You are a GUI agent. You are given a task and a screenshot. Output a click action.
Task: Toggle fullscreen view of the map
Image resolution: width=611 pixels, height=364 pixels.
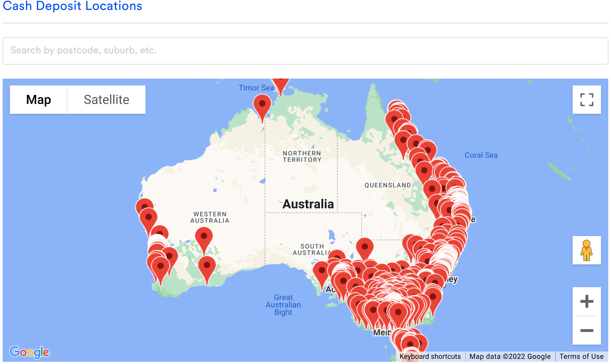click(x=587, y=100)
